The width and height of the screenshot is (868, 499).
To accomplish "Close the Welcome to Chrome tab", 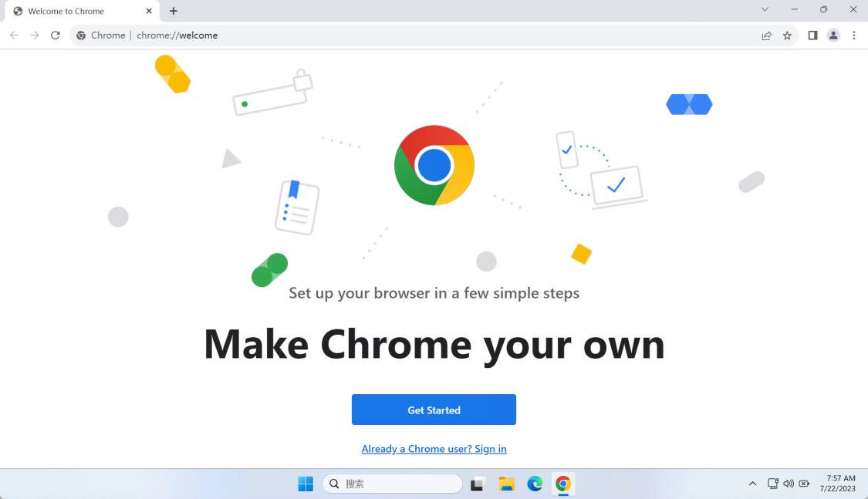I will (x=149, y=11).
